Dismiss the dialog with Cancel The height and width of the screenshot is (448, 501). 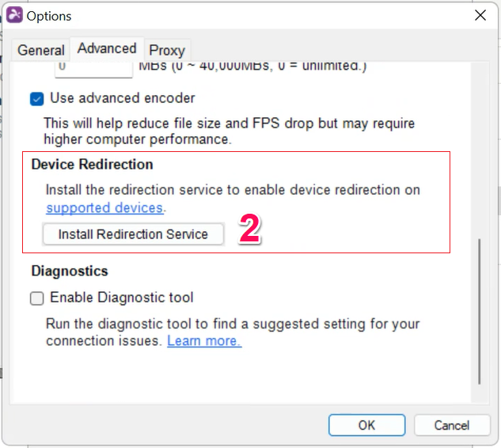tap(452, 425)
